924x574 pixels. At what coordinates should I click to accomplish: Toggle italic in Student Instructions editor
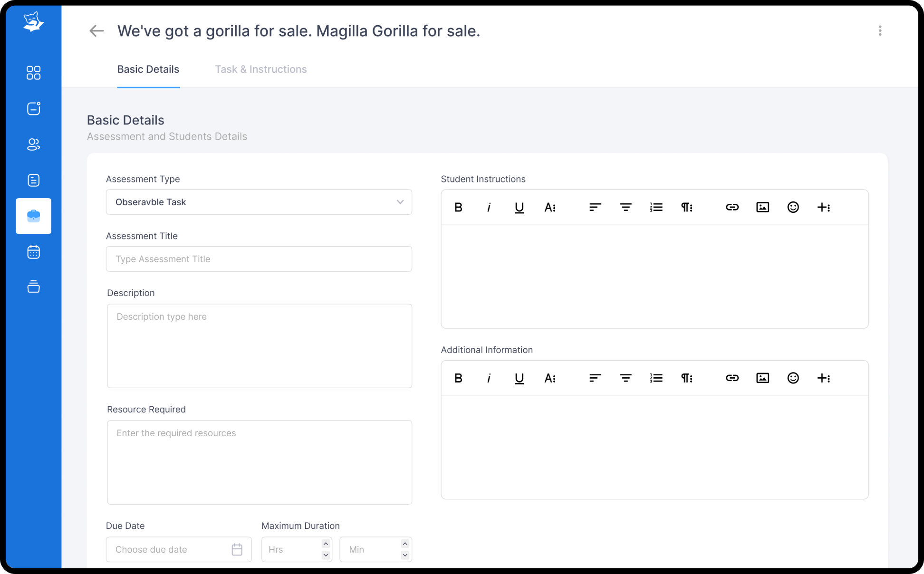pyautogui.click(x=489, y=207)
